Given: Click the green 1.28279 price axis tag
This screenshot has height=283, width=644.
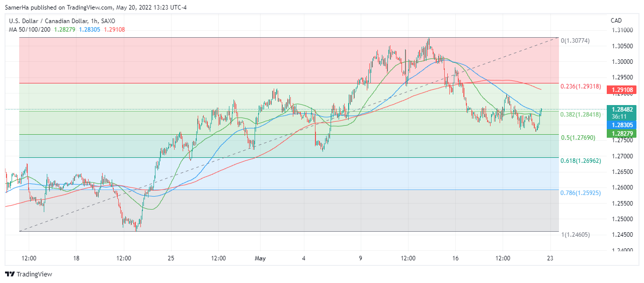Looking at the screenshot, I should (622, 133).
